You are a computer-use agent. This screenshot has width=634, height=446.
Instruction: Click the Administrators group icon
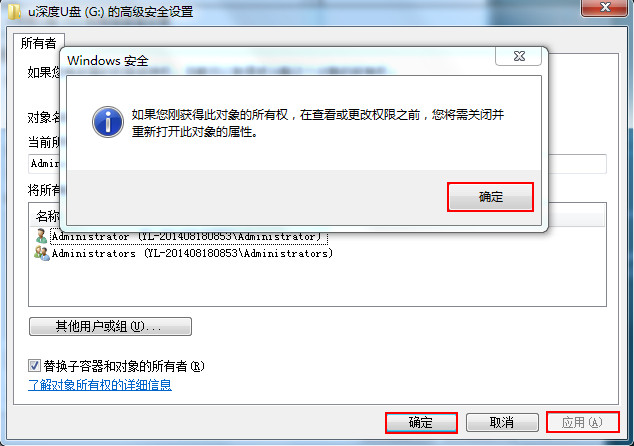[42, 253]
